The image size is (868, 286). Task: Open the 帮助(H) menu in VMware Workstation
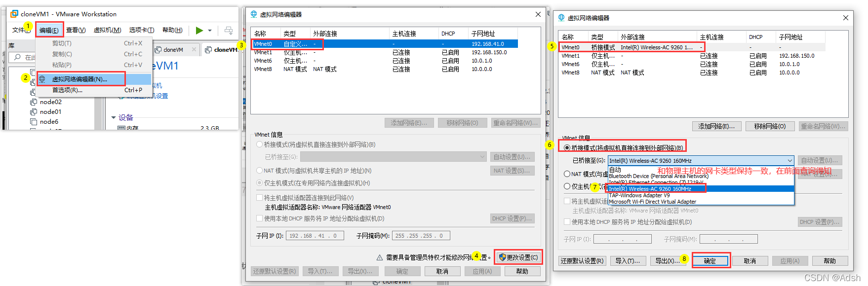[172, 30]
